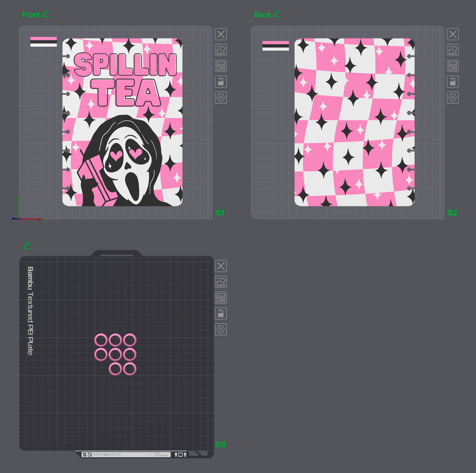476x473 pixels.
Task: Select plate number 03 label
Action: coord(220,444)
